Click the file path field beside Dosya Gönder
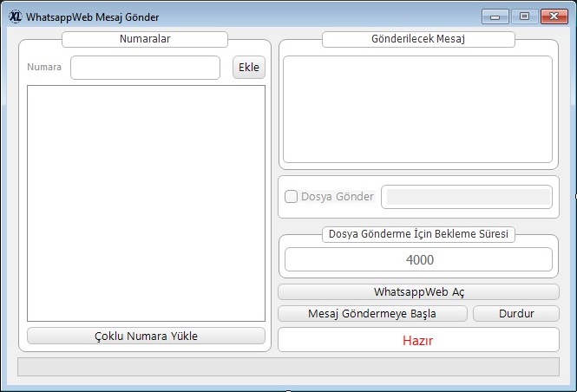The width and height of the screenshot is (577, 392). tap(467, 197)
